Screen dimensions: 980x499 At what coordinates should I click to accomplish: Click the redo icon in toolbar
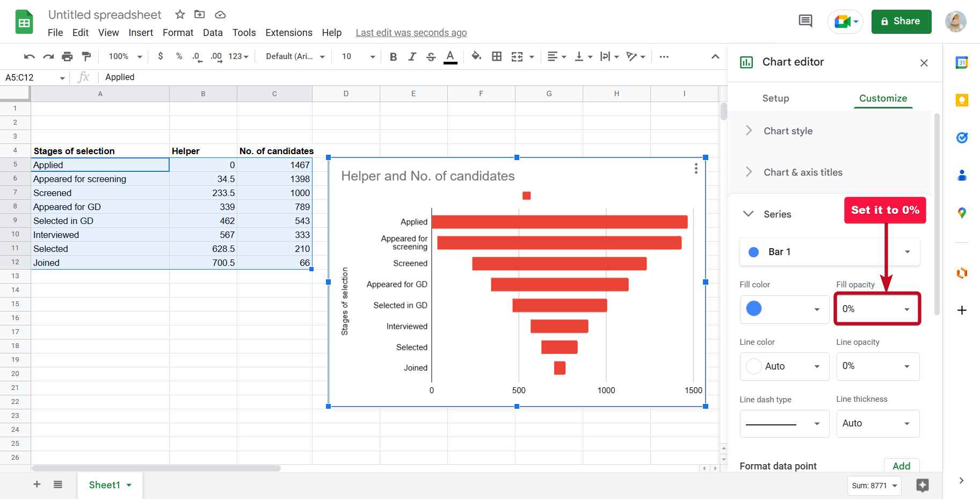click(x=48, y=56)
